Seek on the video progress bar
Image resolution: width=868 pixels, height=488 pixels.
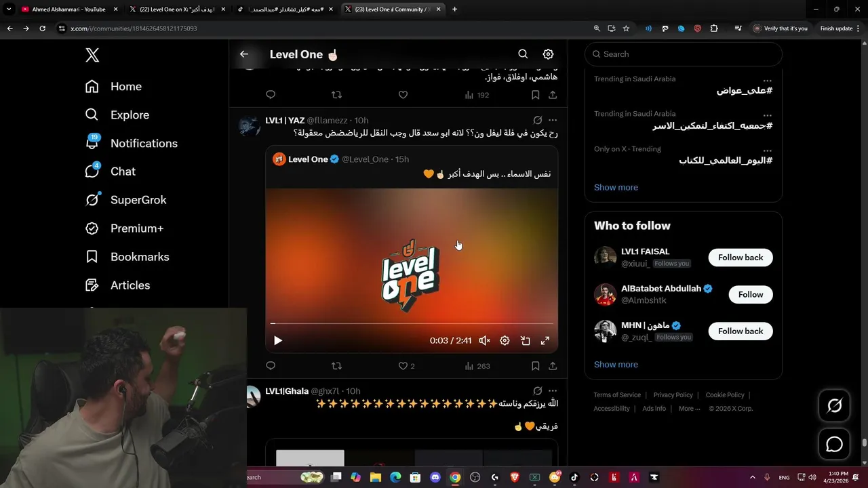412,324
